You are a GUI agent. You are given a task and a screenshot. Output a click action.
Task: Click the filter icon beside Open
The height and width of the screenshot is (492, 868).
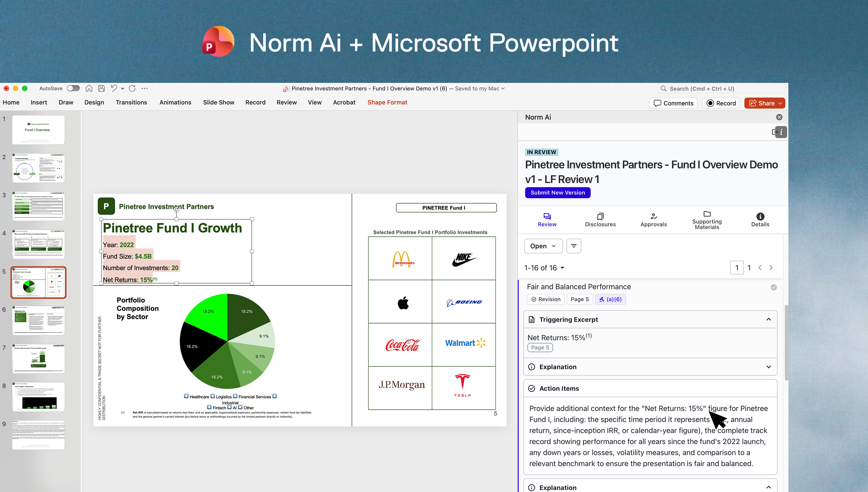tap(573, 246)
